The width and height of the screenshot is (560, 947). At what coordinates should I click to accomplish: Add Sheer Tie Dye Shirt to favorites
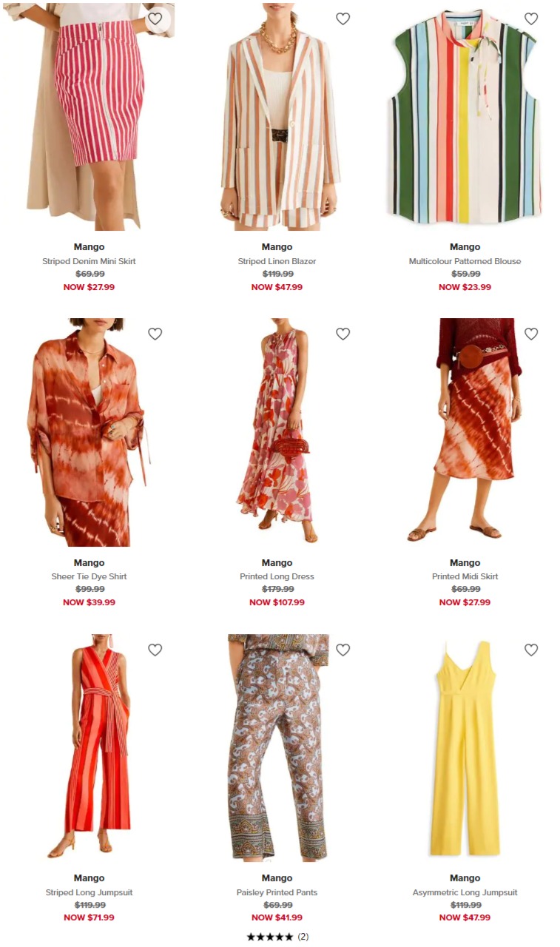(x=155, y=334)
